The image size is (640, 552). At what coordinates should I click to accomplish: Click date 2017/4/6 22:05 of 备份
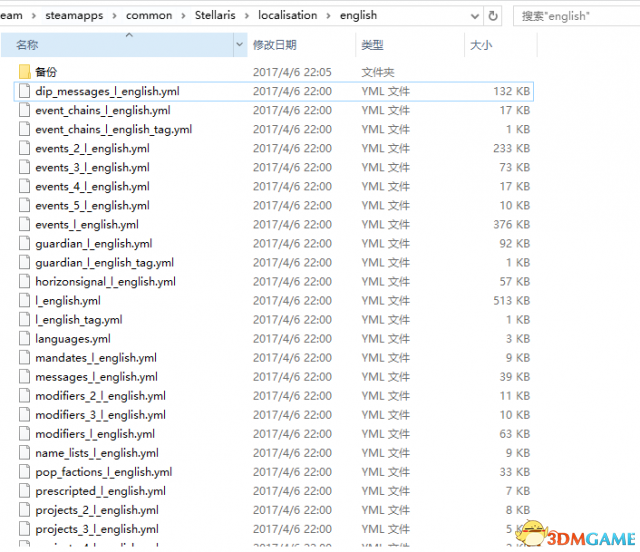pos(292,72)
